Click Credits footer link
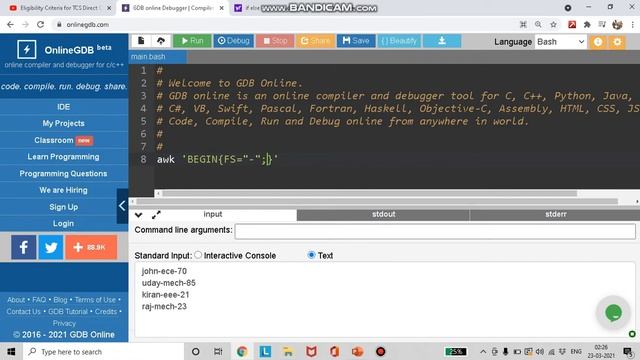Screen dimensions: 640x360 point(106,311)
